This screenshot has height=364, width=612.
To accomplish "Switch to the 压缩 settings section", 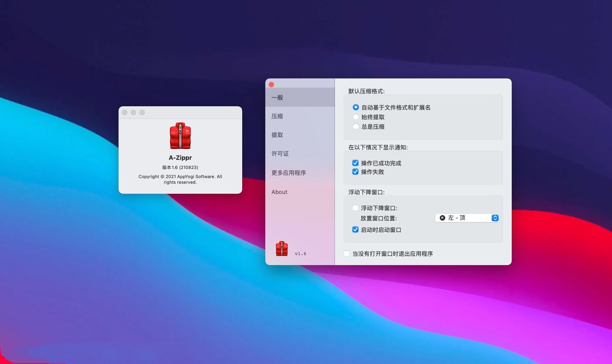I will coord(300,116).
